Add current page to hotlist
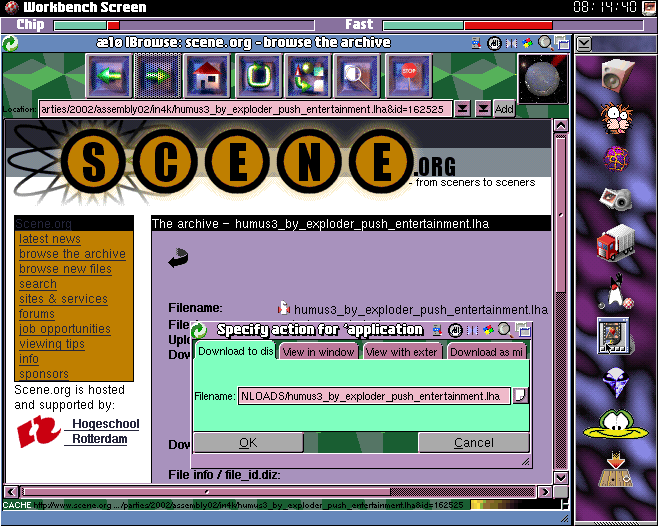This screenshot has height=526, width=658. pos(504,109)
